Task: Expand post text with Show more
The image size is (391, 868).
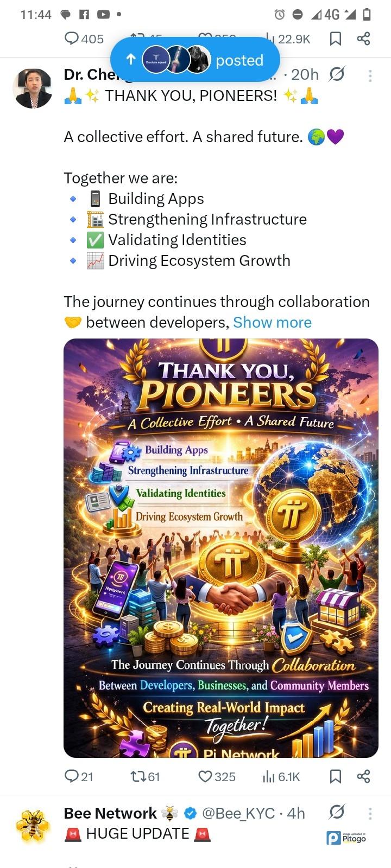Action: point(272,322)
